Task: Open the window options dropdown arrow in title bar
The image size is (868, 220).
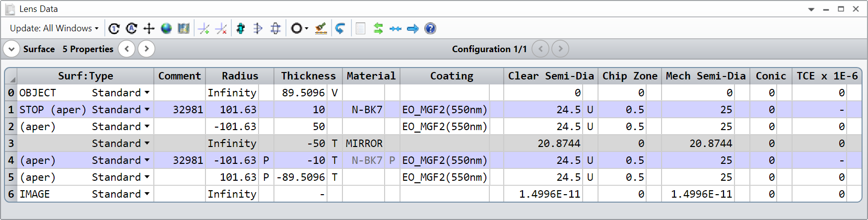Action: coord(811,9)
